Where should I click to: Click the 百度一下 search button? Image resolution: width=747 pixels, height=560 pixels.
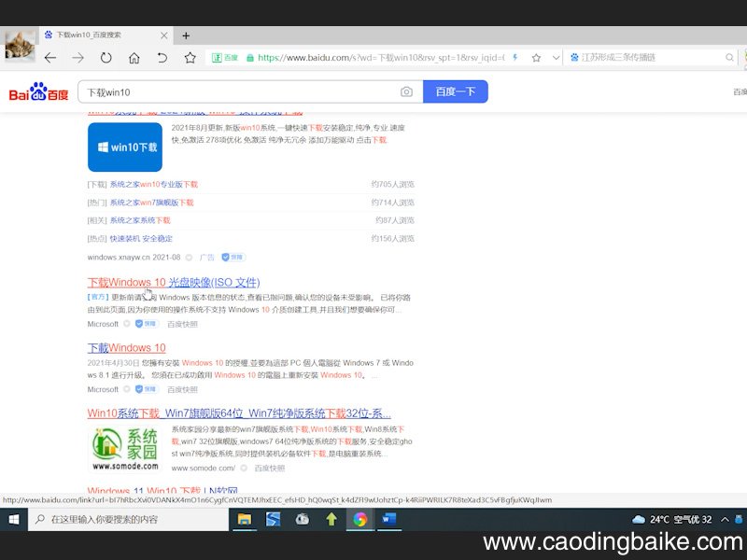[456, 91]
